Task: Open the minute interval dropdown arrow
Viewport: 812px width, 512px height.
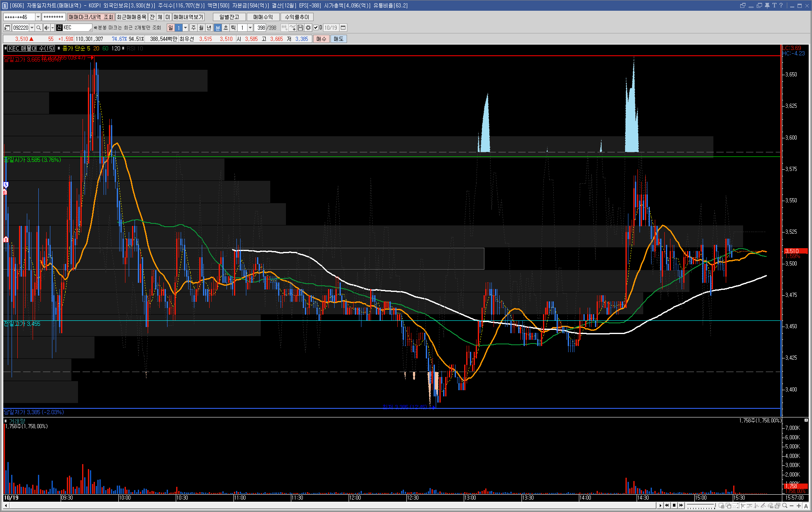Action: [x=250, y=28]
